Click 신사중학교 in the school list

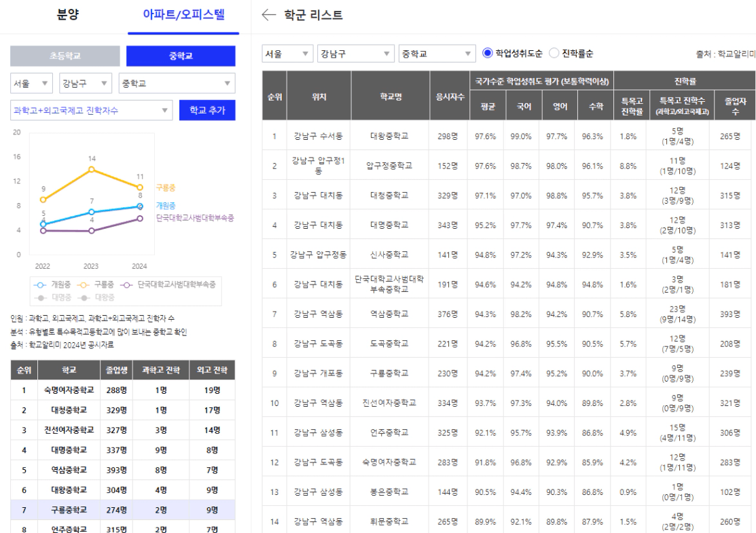(389, 255)
